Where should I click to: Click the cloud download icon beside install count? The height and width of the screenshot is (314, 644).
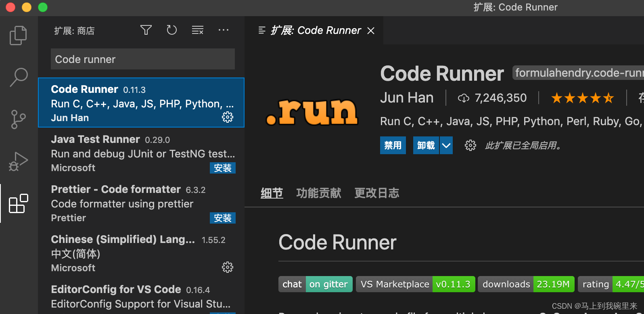point(464,98)
